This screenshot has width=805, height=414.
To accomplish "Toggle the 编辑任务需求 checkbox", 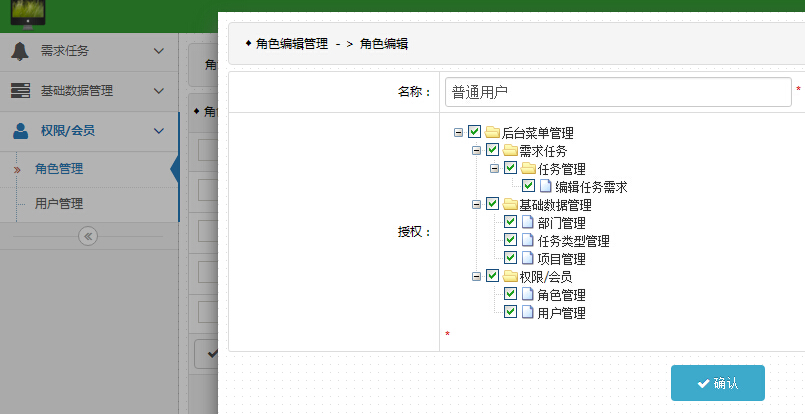I will click(528, 186).
